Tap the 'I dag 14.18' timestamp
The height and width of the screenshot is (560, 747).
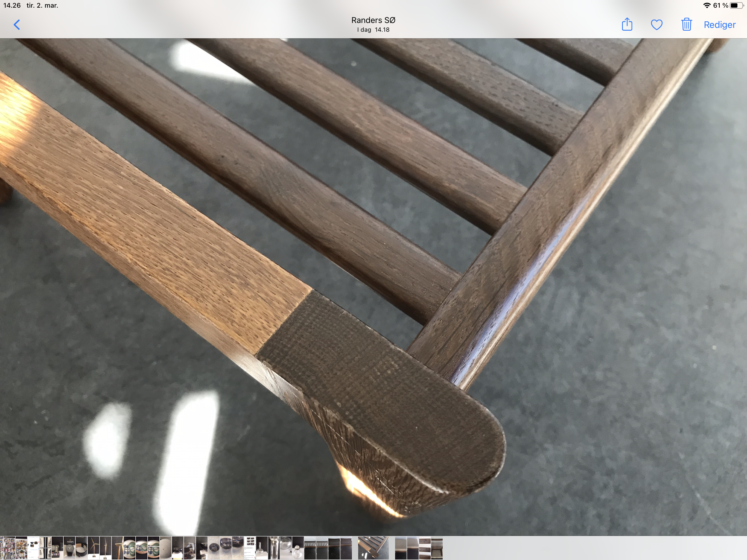point(373,30)
